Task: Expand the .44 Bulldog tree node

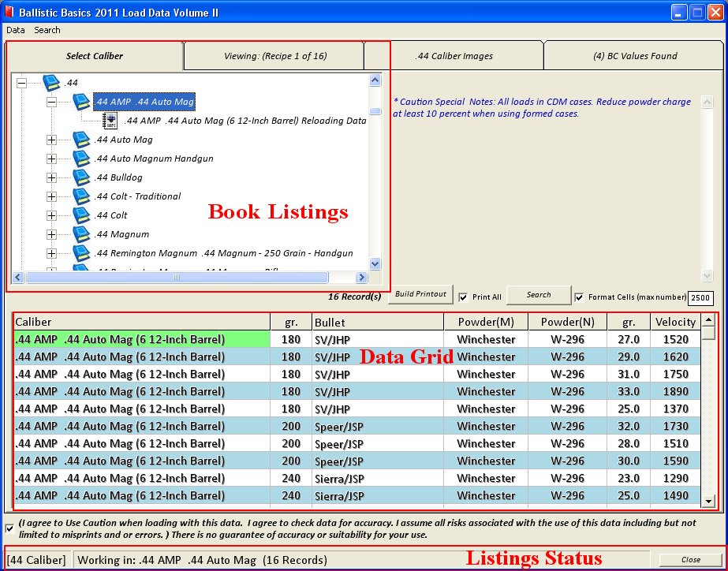Action: [52, 177]
